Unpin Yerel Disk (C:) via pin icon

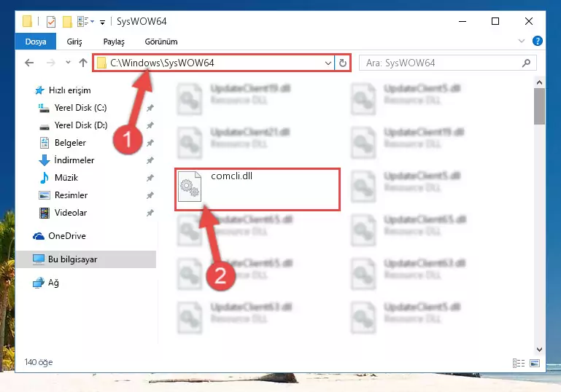tap(150, 108)
